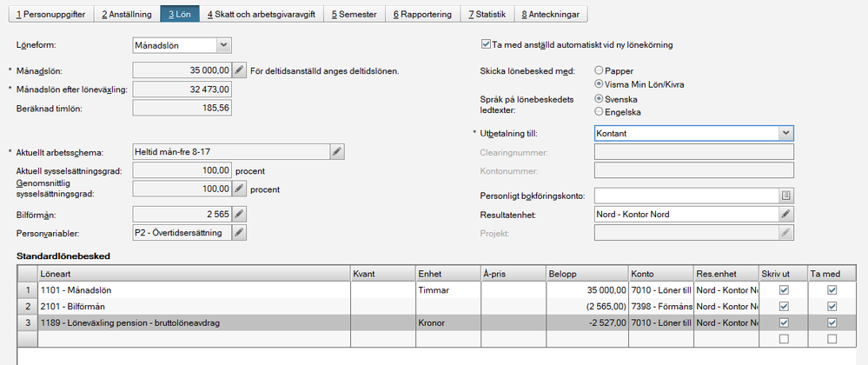The image size is (868, 365).
Task: Toggle automatic inclusion in new lönekörning
Action: tap(486, 44)
